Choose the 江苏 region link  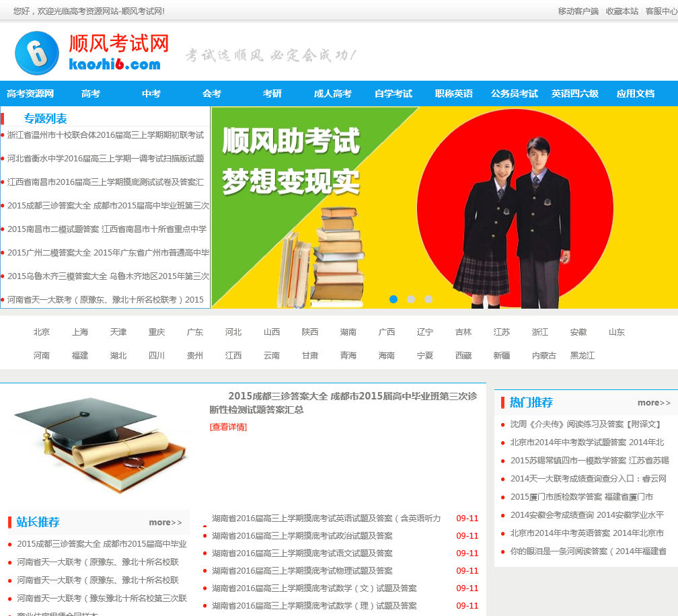tap(502, 332)
